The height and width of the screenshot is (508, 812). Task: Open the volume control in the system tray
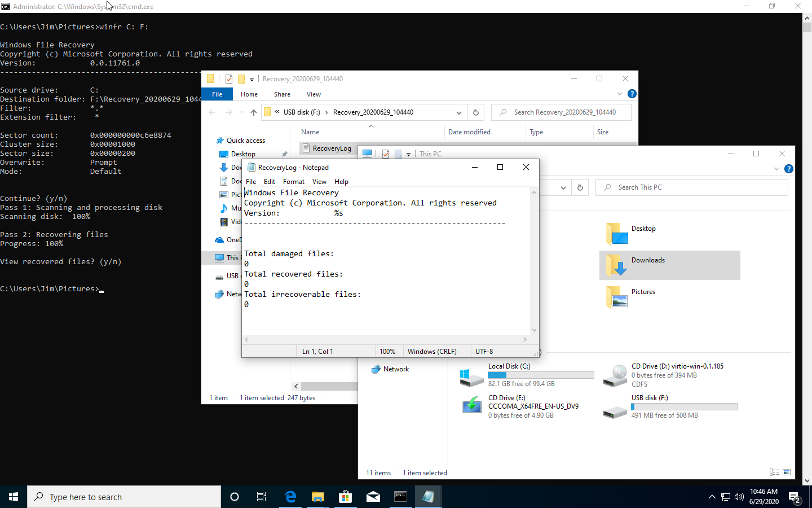tap(739, 497)
